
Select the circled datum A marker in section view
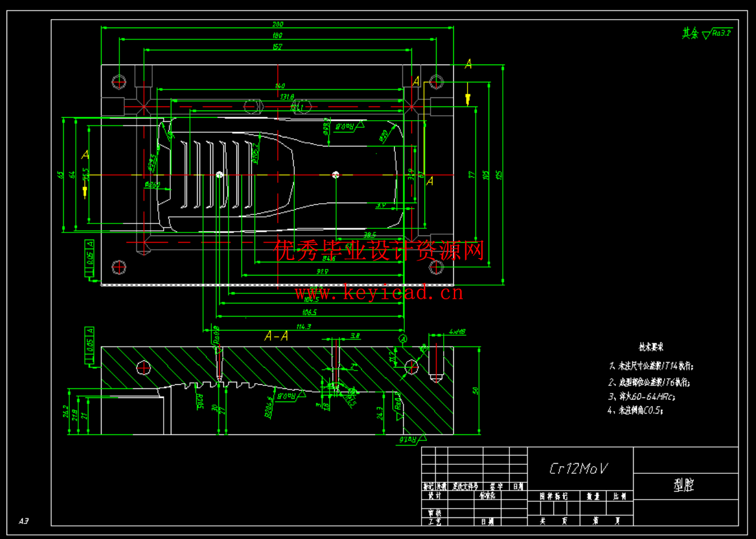pyautogui.click(x=403, y=338)
